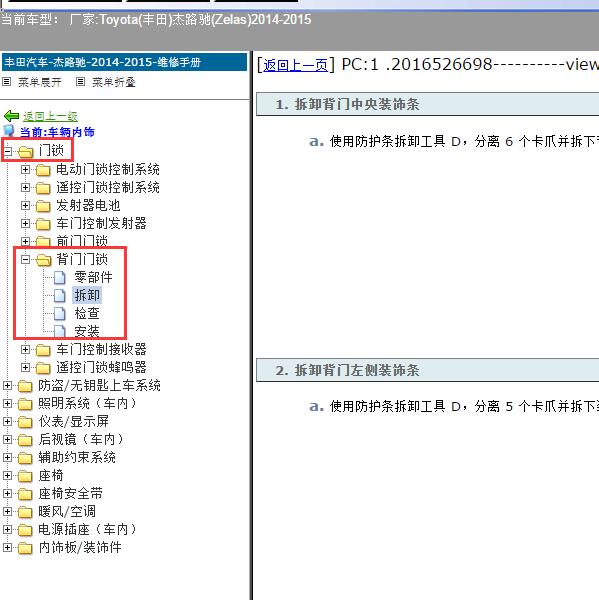
Task: Click the 遥控门锁控制系统 folder icon
Action: [43, 188]
